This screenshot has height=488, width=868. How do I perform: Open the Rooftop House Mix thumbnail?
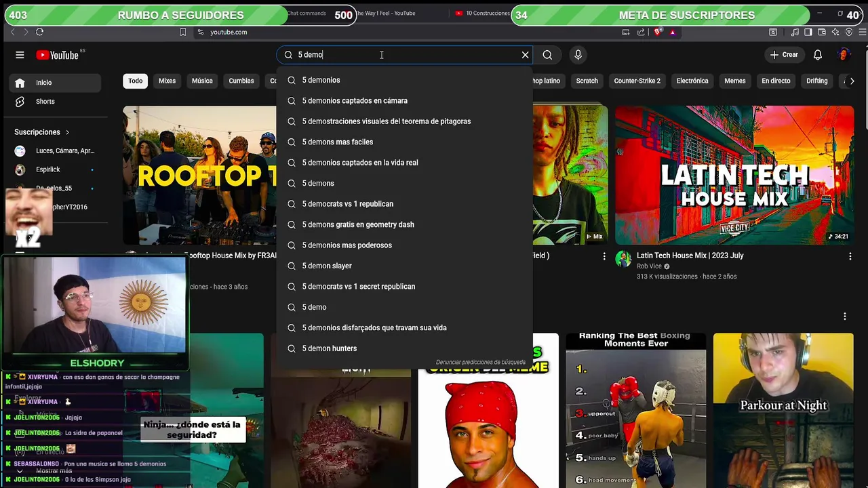199,175
